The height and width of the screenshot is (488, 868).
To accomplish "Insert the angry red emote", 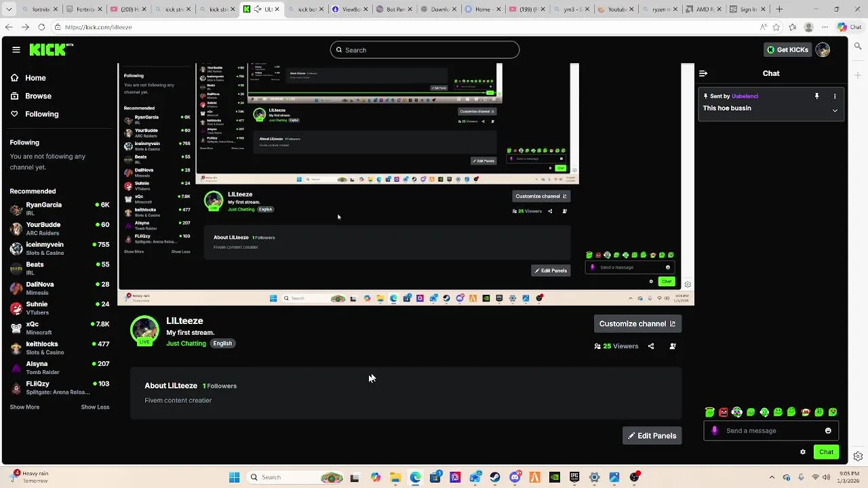I will [724, 412].
